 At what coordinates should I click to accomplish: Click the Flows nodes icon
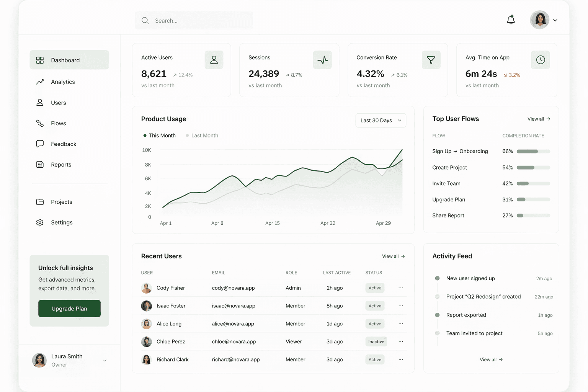[40, 123]
